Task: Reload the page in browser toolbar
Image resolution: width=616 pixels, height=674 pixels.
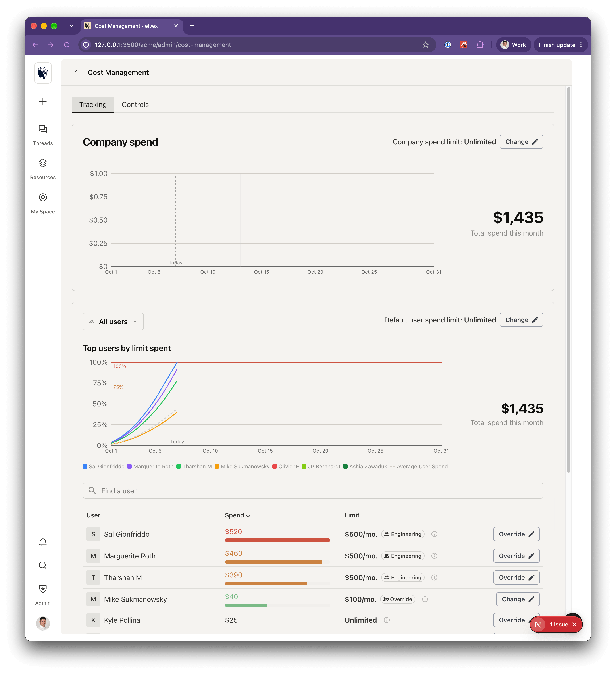Action: click(x=67, y=45)
